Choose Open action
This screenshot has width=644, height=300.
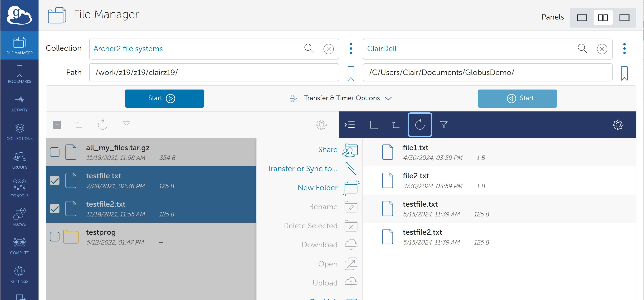click(x=338, y=264)
